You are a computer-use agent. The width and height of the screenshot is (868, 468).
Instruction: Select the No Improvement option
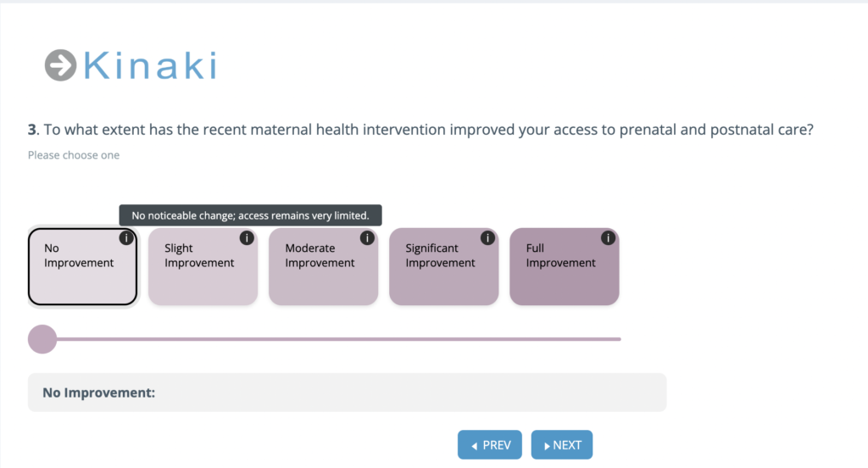pos(82,266)
